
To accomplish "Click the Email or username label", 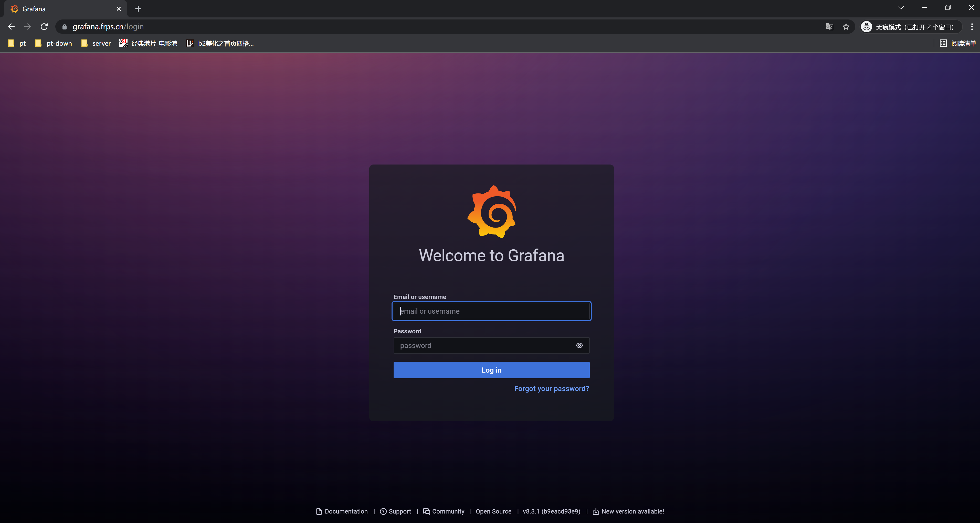I will (420, 296).
